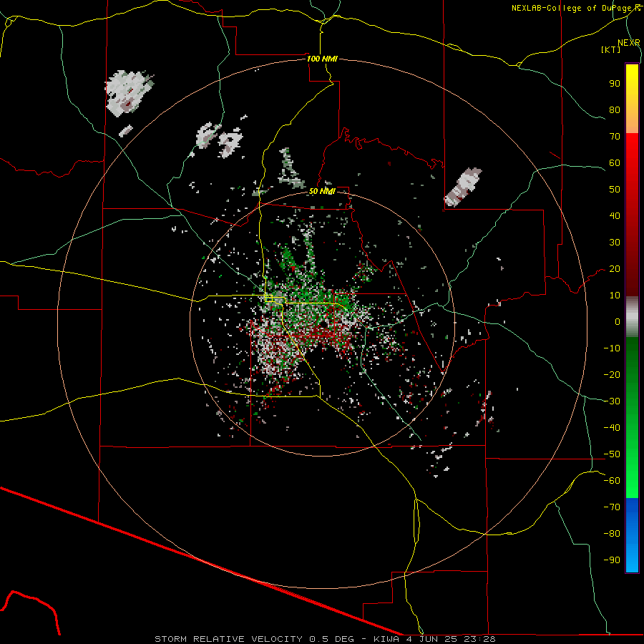Click the -10 value on the velocity scale

tap(612, 348)
